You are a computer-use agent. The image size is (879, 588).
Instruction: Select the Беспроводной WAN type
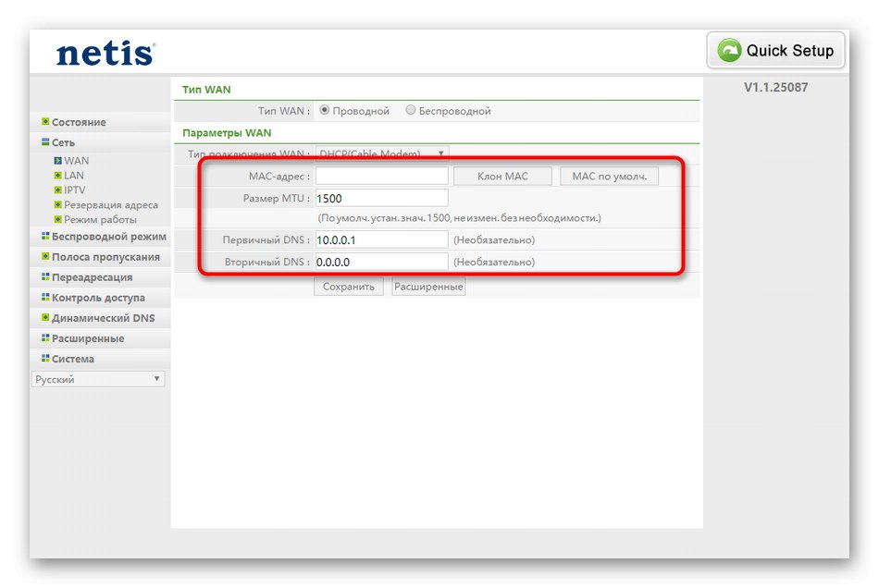pos(410,110)
